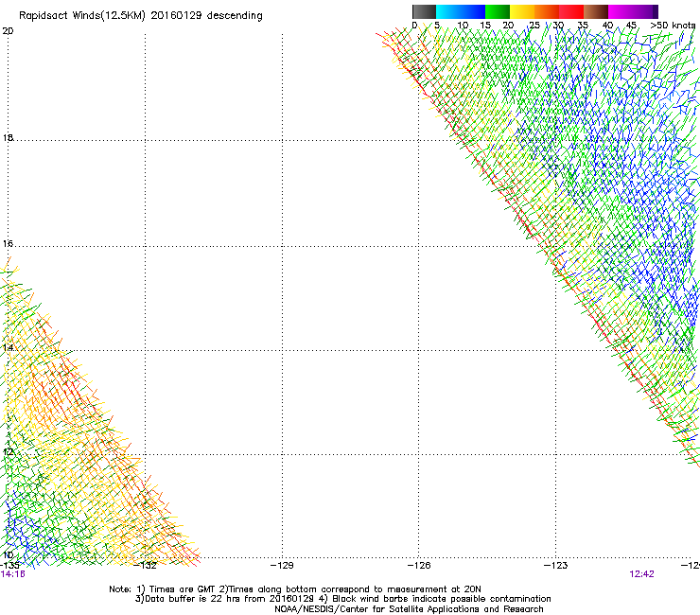Click legend scale number '25'

click(534, 26)
